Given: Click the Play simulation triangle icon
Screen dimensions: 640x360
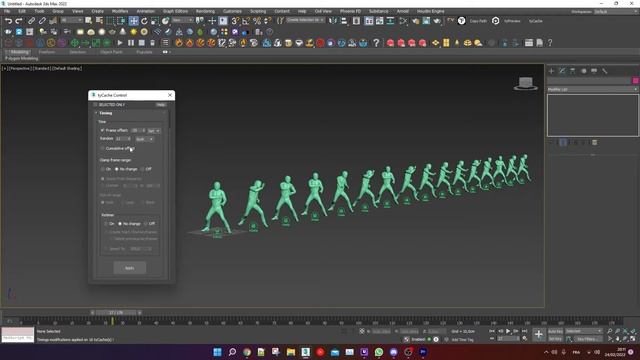Looking at the screenshot, I should click(120, 42).
